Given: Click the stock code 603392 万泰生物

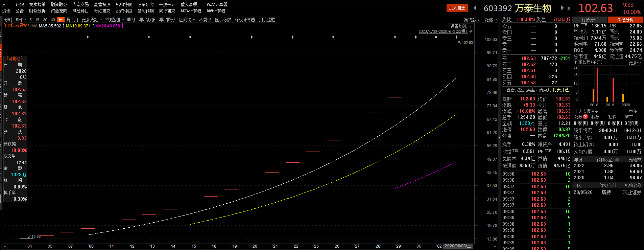Looking at the screenshot, I should [517, 8].
